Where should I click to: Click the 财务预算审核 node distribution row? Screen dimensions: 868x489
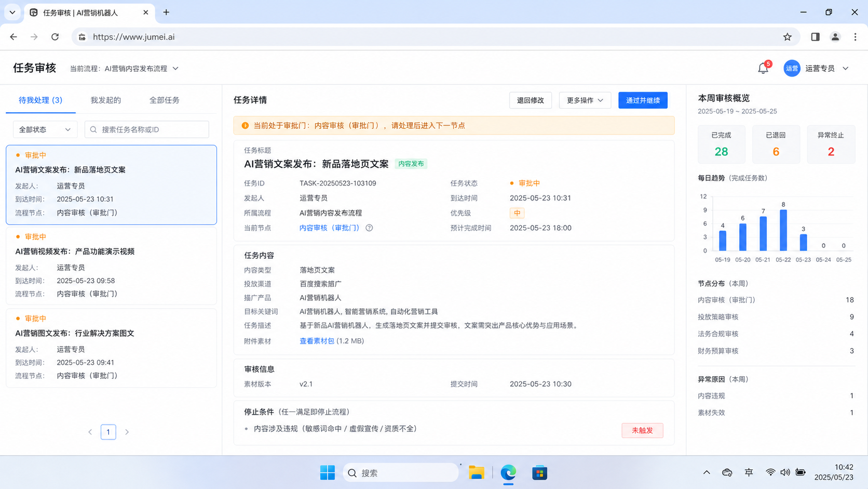click(776, 351)
